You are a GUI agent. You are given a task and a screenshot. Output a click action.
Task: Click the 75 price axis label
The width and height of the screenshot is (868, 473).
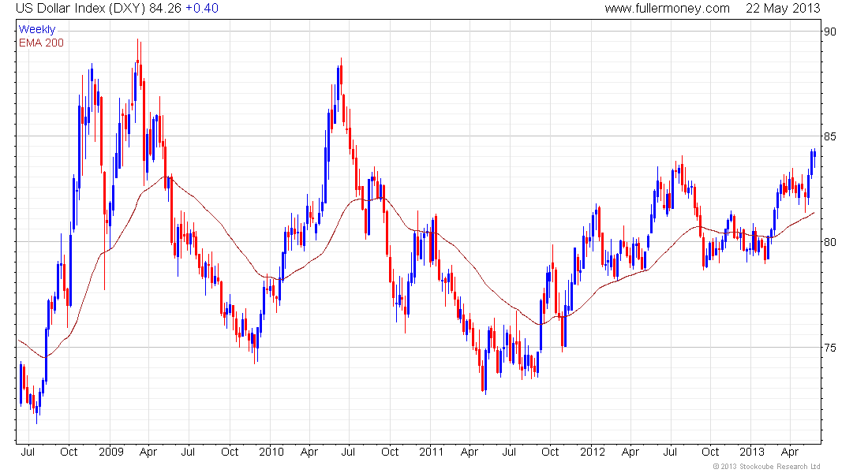tap(830, 348)
